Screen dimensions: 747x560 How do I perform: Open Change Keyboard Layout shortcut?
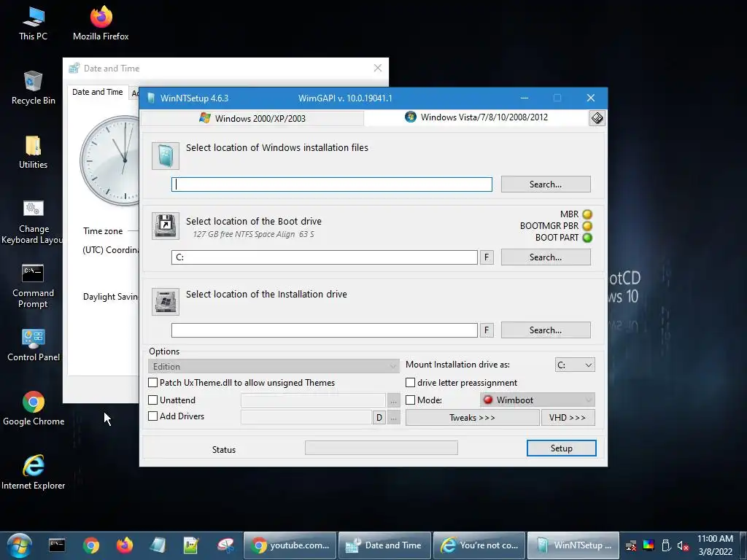pos(33,222)
